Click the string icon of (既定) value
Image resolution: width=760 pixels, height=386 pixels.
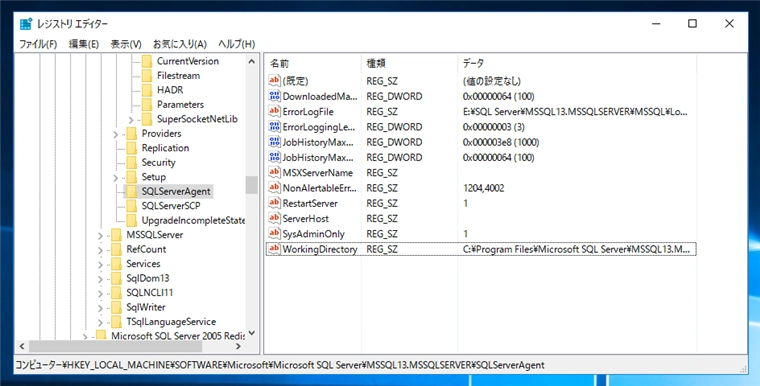click(x=274, y=80)
